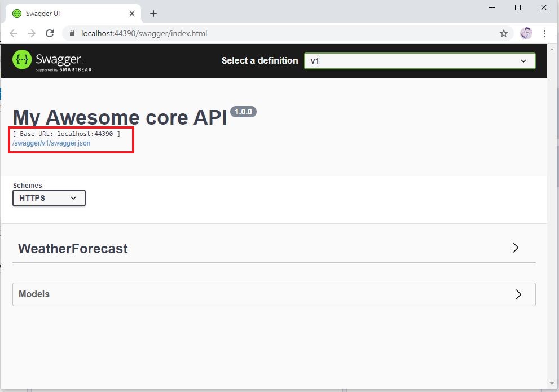Open the swagger.json specification link
The image size is (559, 392).
(50, 143)
